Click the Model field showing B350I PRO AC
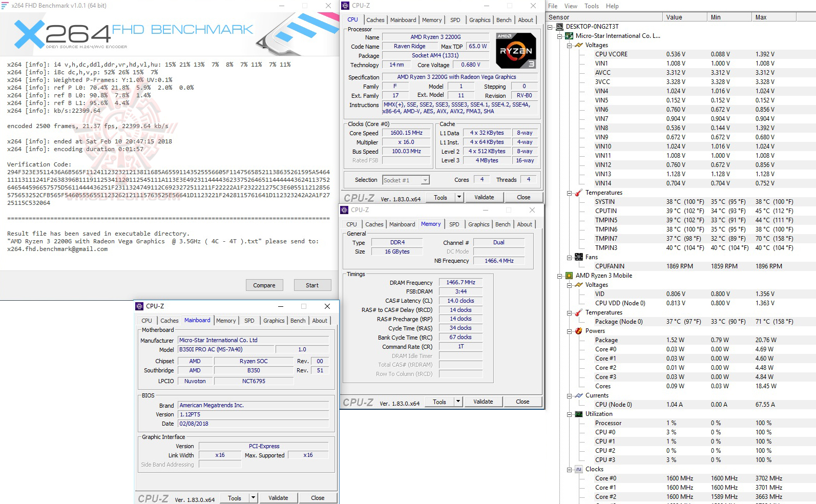This screenshot has width=816, height=504. (226, 349)
